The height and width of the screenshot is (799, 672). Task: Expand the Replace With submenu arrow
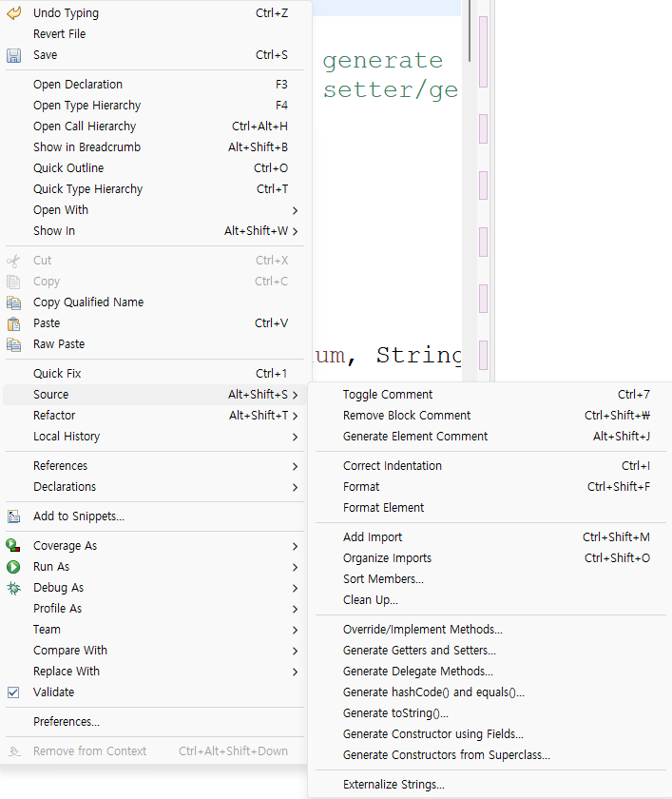[x=296, y=672]
